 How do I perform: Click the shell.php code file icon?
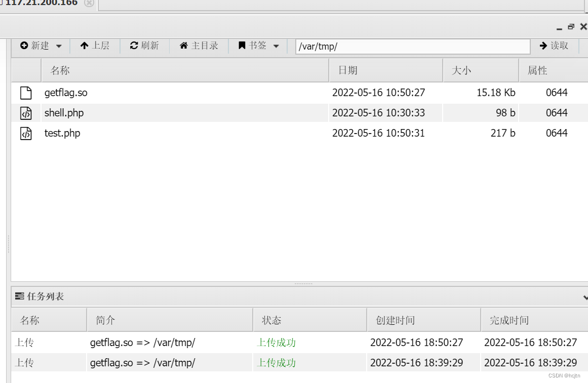click(x=26, y=113)
